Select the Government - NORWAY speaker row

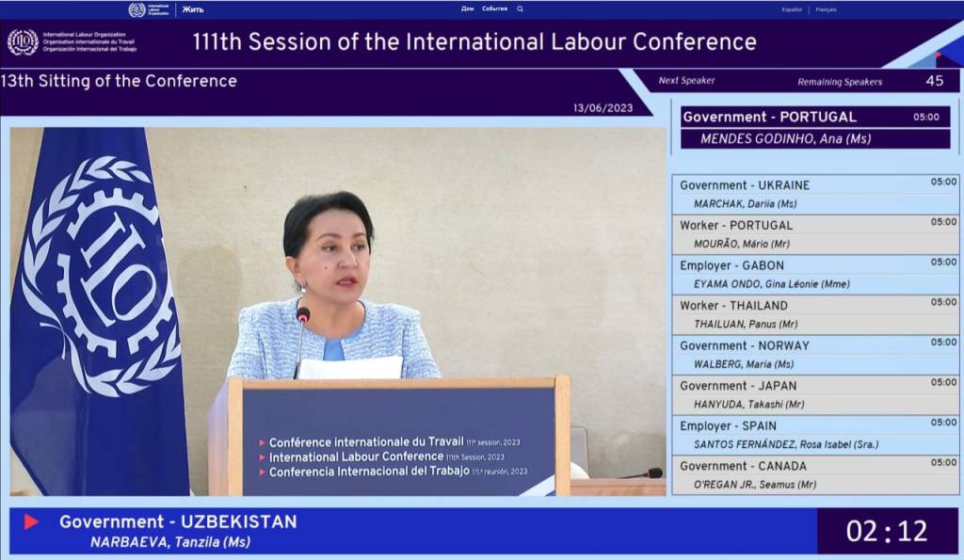tap(814, 355)
